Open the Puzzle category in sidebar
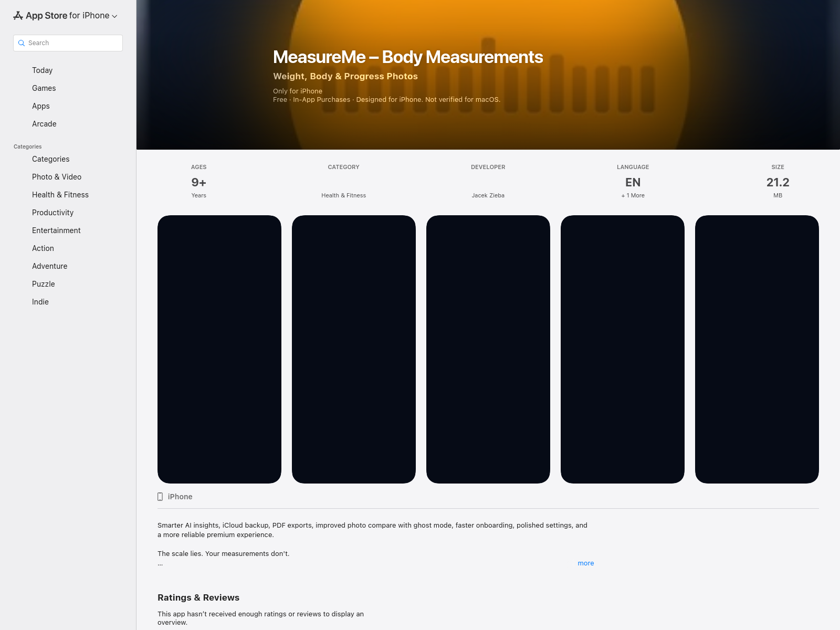This screenshot has height=630, width=840. coord(43,284)
